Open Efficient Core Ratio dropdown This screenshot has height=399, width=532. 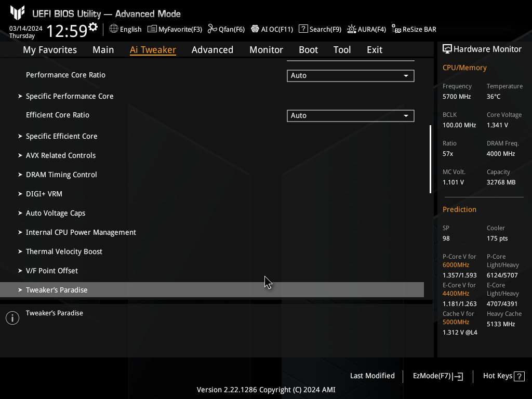click(351, 116)
